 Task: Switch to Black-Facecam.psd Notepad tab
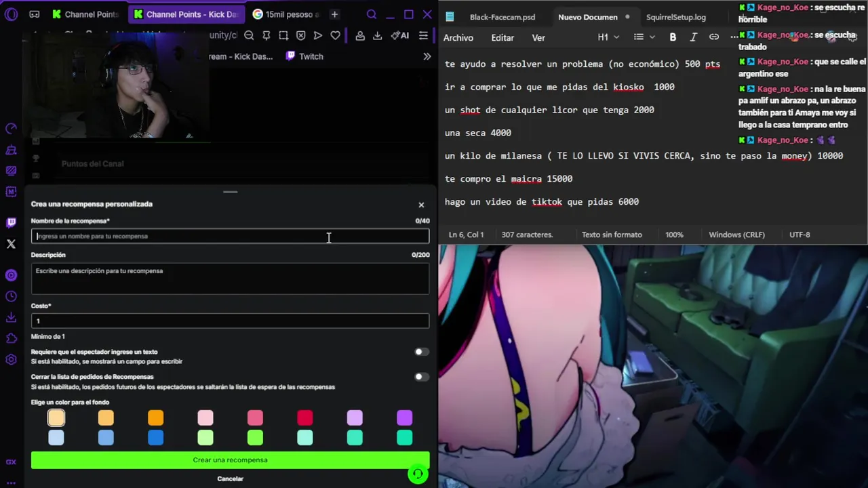pos(502,17)
